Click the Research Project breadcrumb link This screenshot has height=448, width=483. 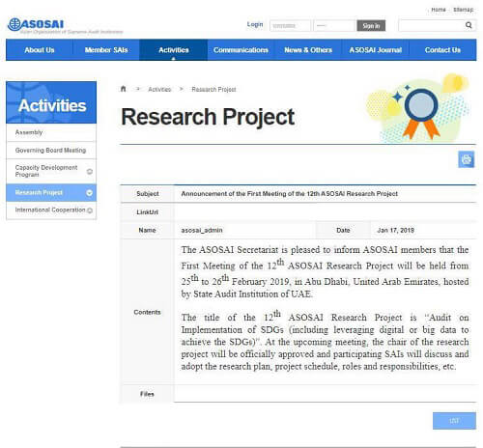click(213, 90)
